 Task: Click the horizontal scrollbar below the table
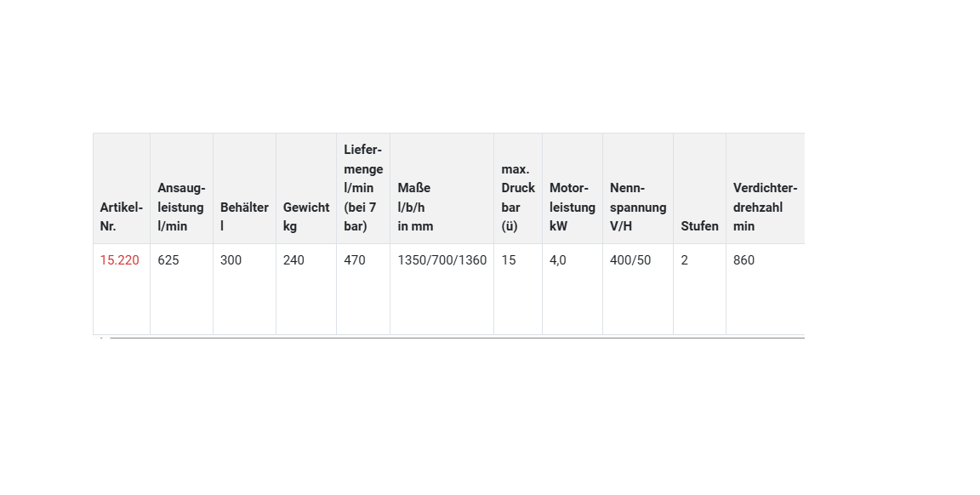click(451, 338)
